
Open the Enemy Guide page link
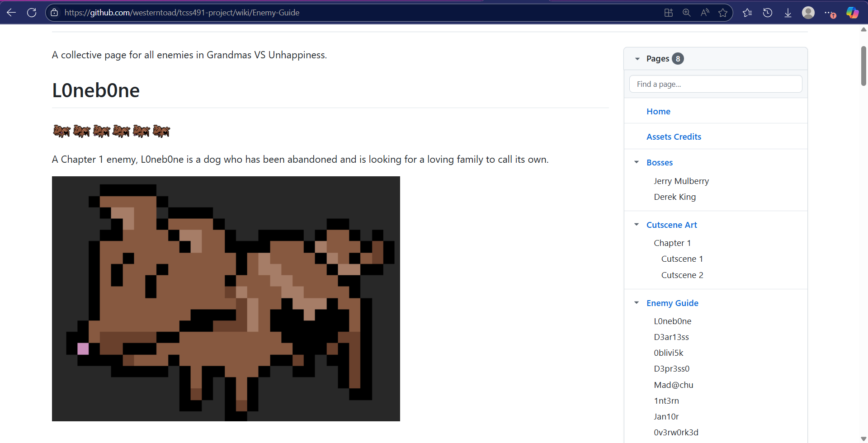click(672, 303)
